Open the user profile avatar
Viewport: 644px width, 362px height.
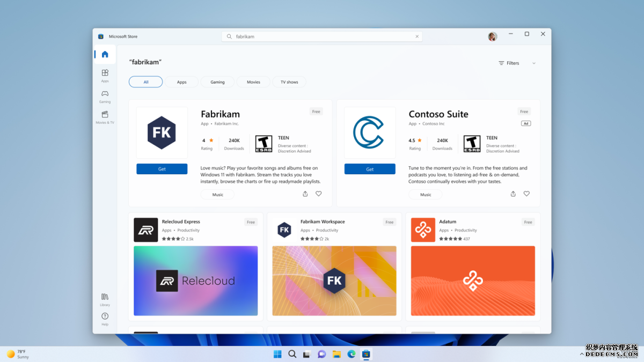click(x=492, y=36)
